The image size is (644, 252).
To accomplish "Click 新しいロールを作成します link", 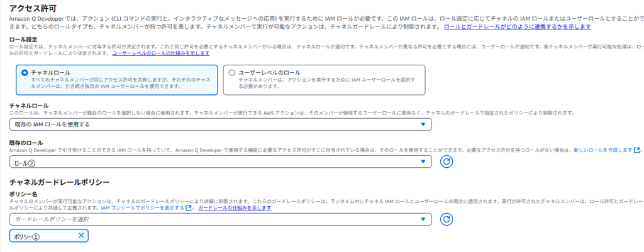I will tap(603, 150).
